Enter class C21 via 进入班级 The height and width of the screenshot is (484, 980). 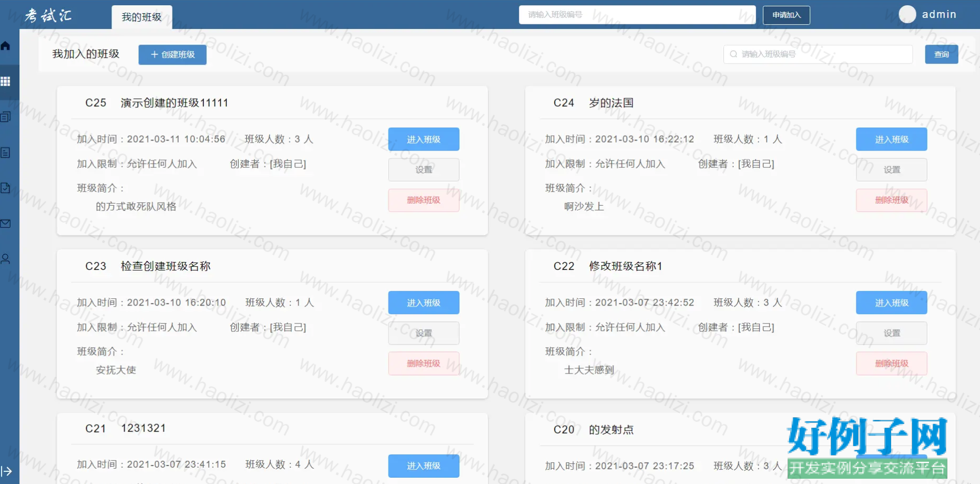[x=424, y=466]
